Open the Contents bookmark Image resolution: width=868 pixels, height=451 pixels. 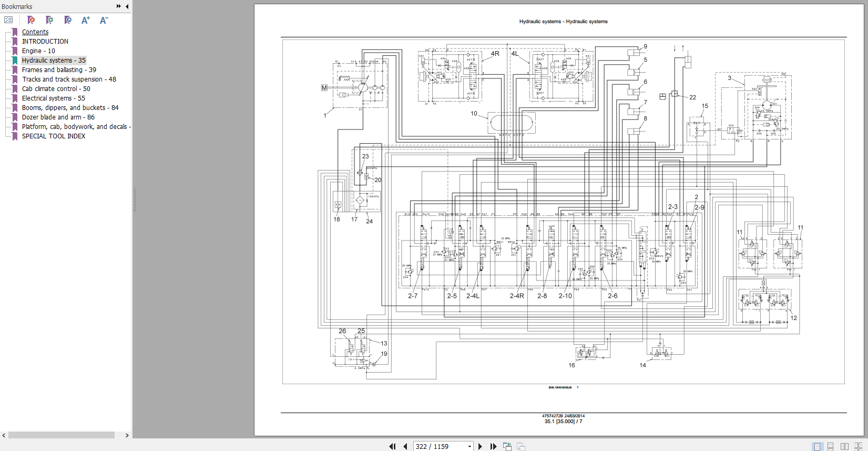(35, 32)
